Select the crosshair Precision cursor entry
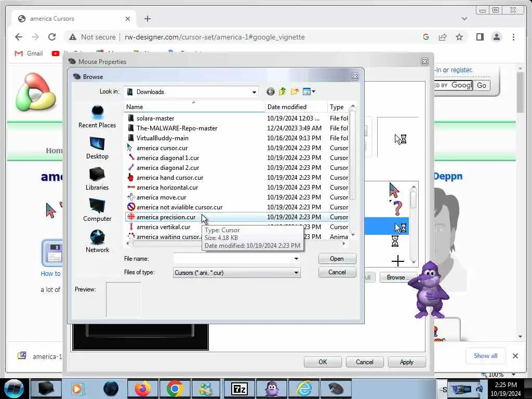The width and height of the screenshot is (532, 399). click(x=397, y=261)
